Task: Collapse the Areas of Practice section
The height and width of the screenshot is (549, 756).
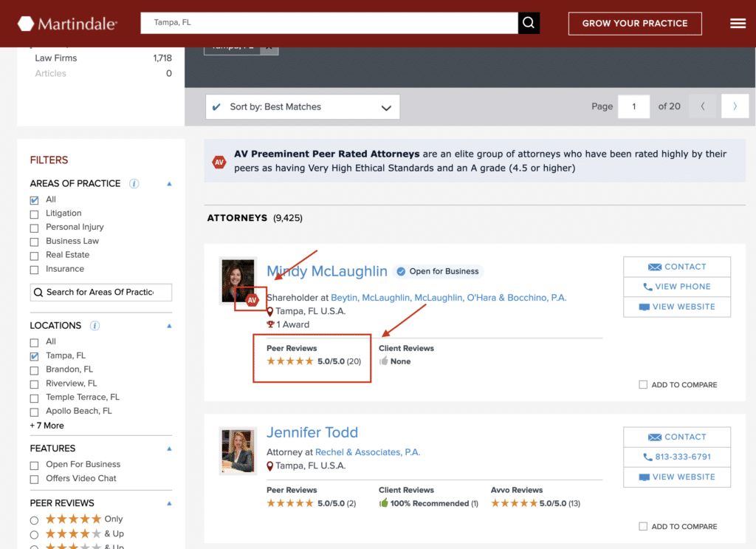Action: (x=168, y=183)
